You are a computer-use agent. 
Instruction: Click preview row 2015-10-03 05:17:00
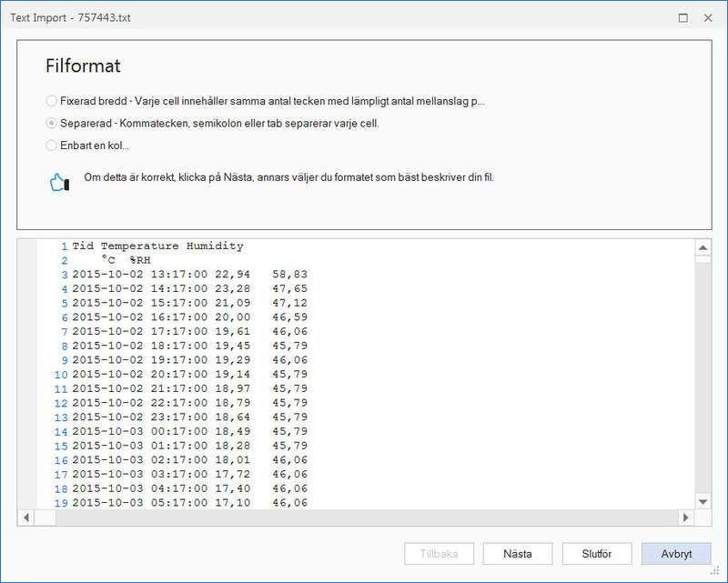189,503
